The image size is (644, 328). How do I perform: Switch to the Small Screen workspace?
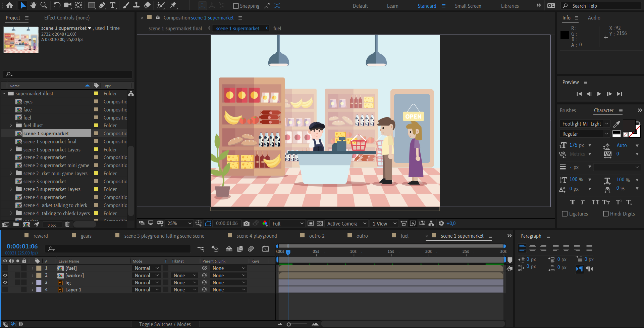[x=468, y=6]
